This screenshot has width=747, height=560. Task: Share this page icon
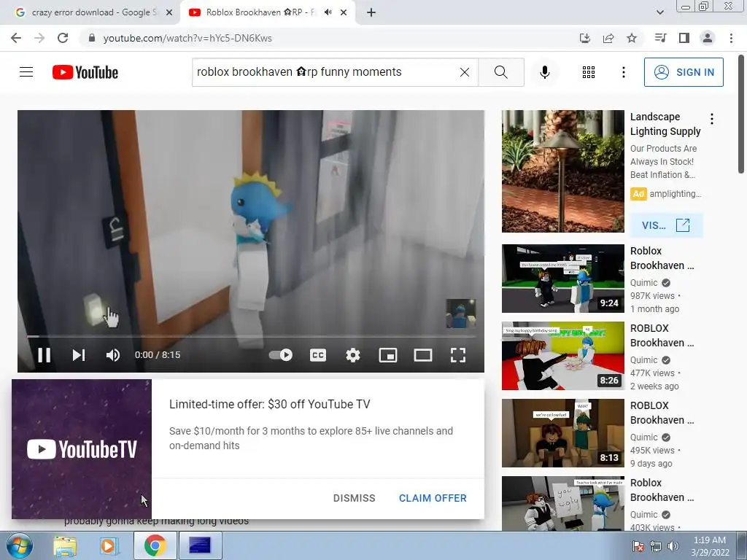608,38
